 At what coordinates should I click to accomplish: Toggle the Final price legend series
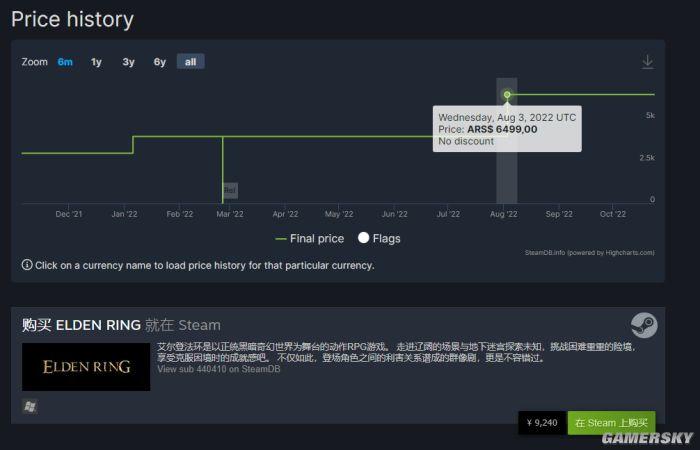(310, 239)
